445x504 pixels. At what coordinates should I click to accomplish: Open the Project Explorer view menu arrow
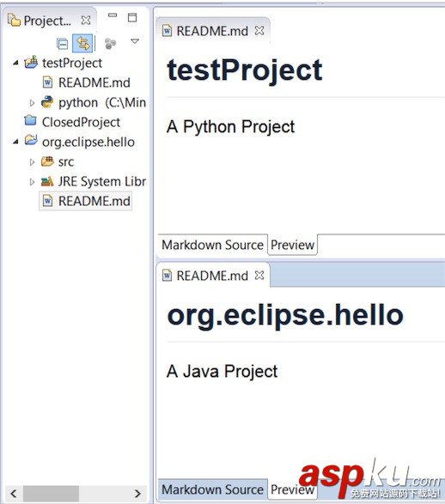pos(135,41)
